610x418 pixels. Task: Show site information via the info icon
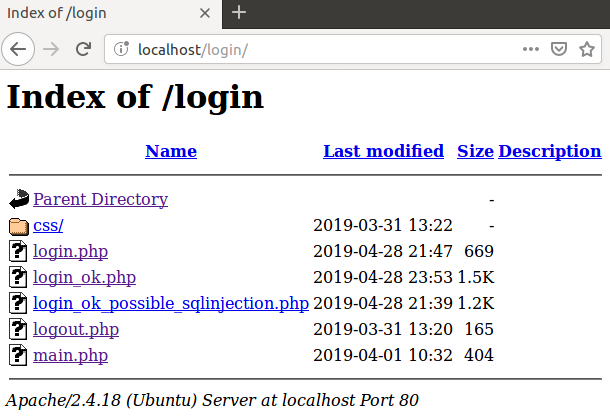[x=121, y=49]
